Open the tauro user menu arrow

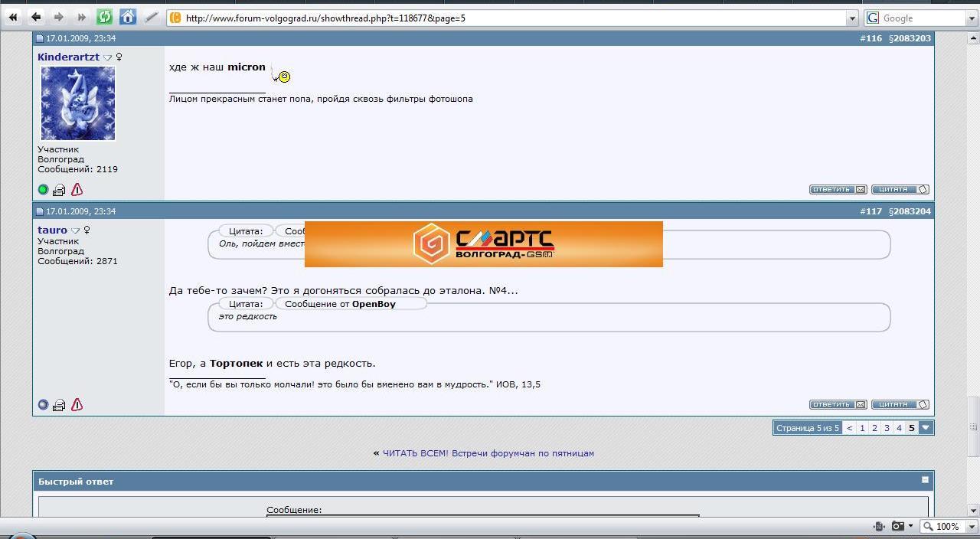point(76,230)
